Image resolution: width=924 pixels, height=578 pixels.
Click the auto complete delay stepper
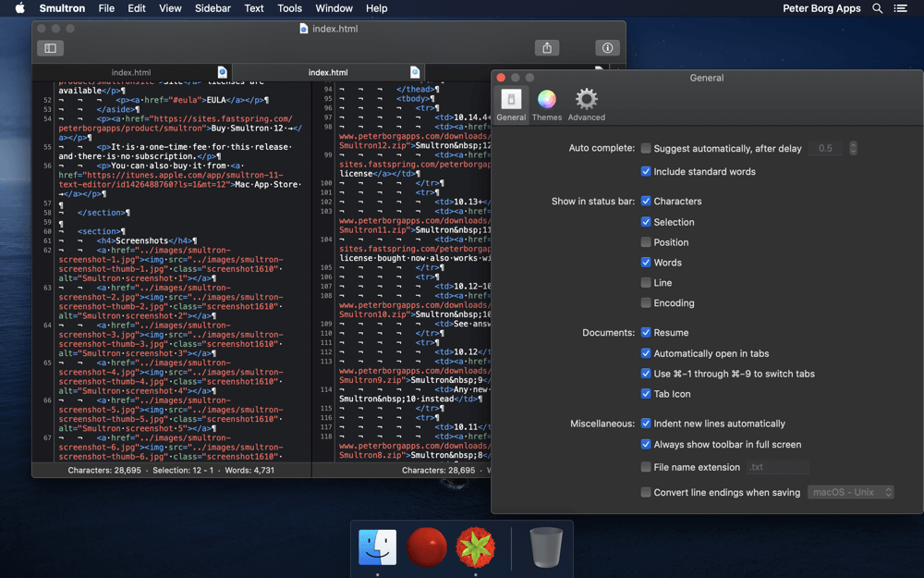853,148
